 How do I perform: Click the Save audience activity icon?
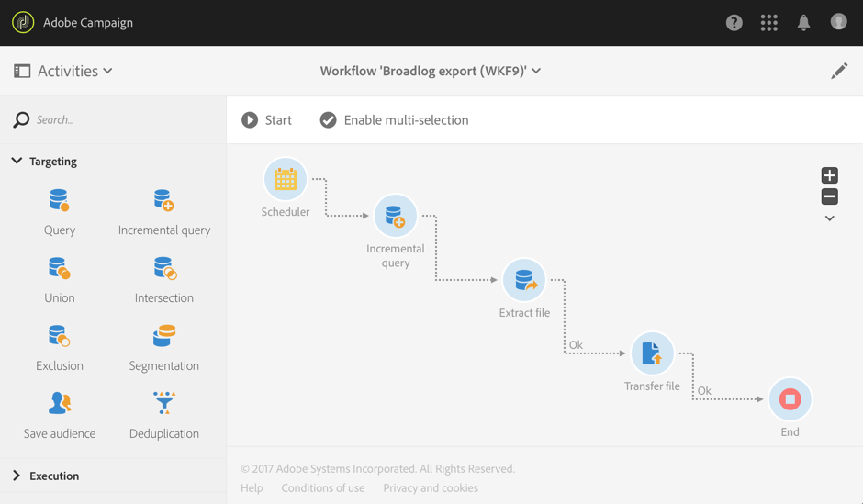[59, 404]
